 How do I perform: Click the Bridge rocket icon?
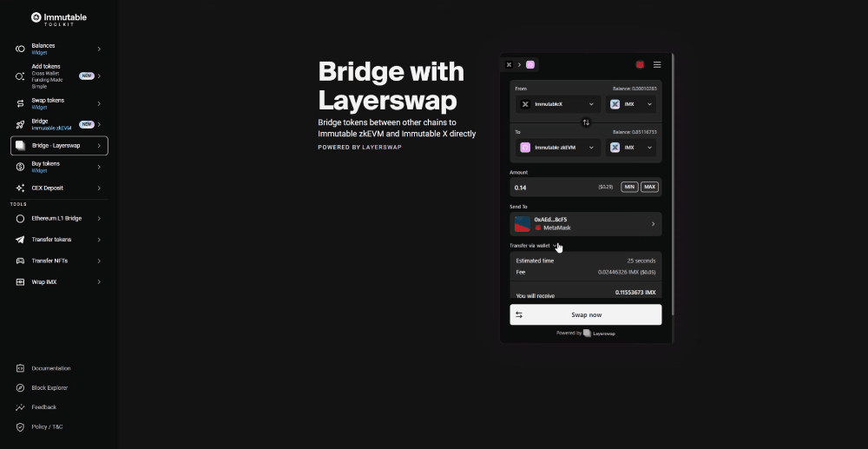20,124
